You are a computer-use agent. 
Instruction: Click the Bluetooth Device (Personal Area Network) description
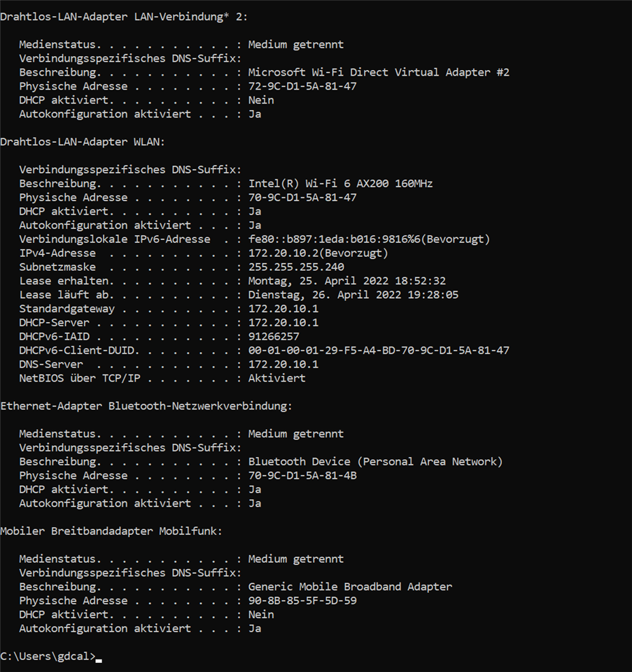tap(375, 462)
